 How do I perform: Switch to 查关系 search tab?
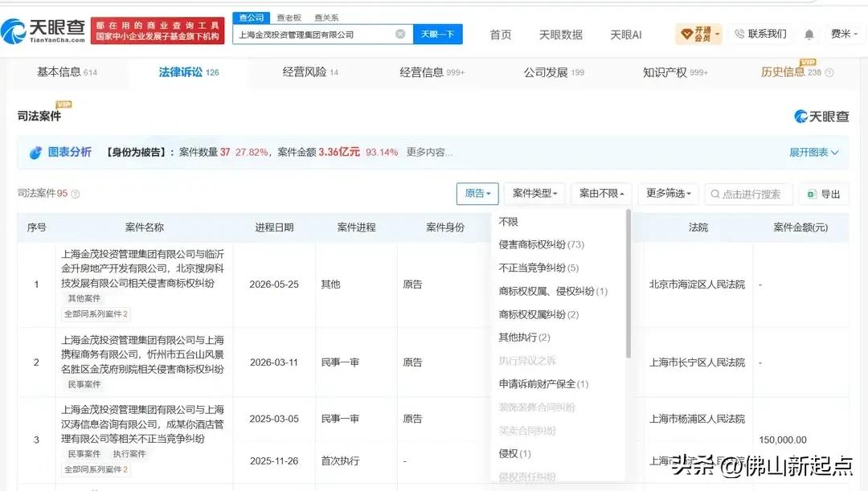(326, 18)
